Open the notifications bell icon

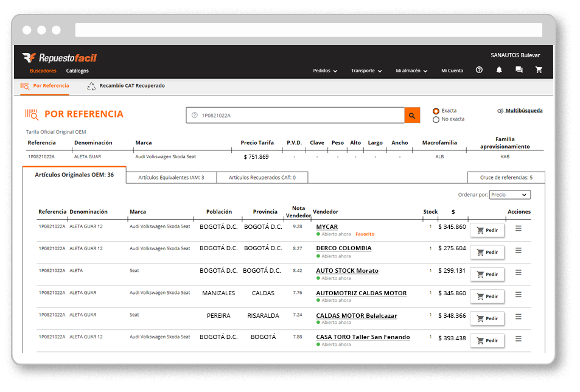click(499, 70)
